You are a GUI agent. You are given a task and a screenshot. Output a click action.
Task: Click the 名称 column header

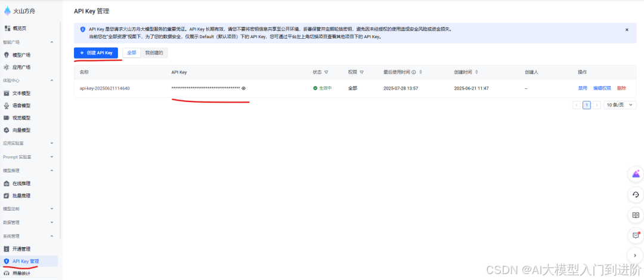pos(84,72)
